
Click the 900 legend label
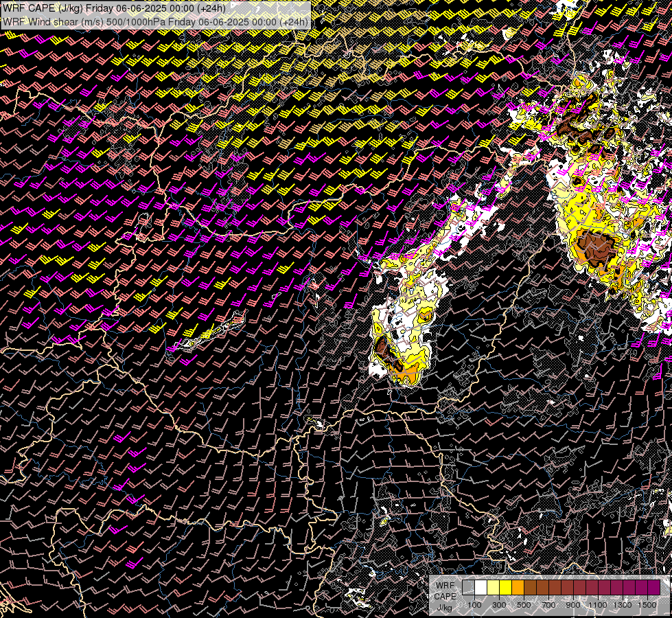tap(573, 605)
